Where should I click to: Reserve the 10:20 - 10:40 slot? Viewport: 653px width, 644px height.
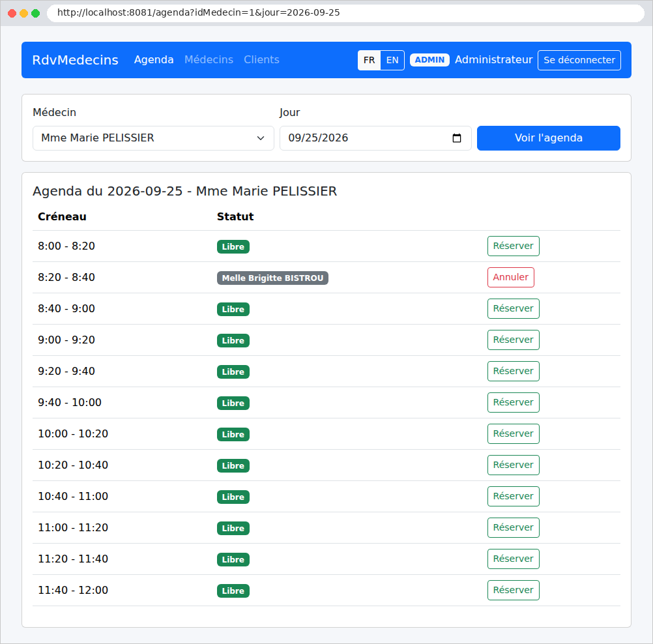point(513,465)
